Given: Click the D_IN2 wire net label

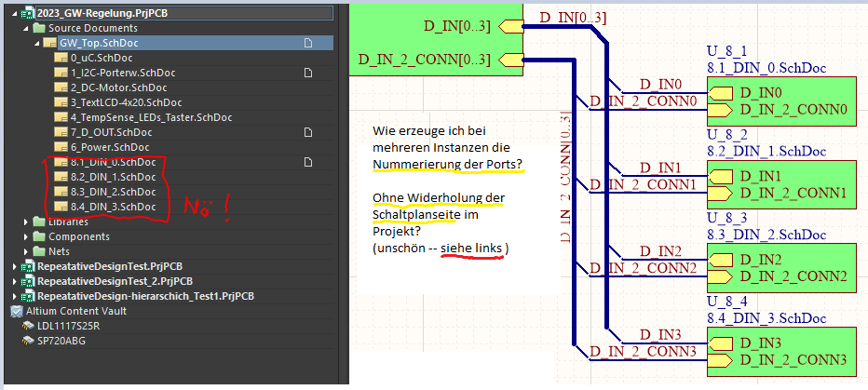Looking at the screenshot, I should [x=661, y=251].
